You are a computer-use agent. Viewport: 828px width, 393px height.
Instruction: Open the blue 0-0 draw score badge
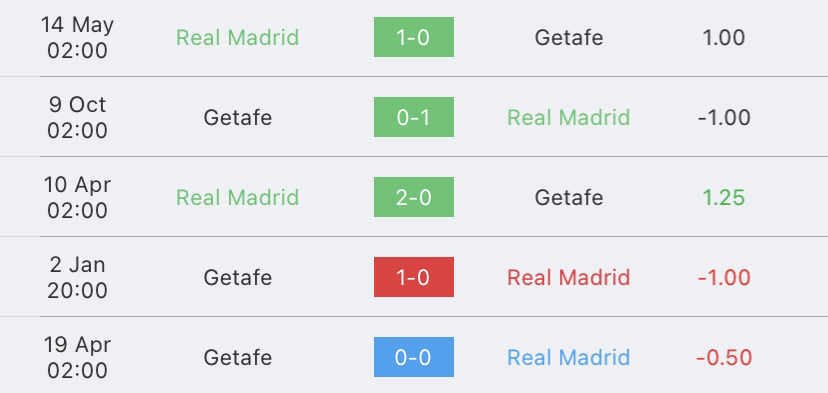pyautogui.click(x=413, y=357)
